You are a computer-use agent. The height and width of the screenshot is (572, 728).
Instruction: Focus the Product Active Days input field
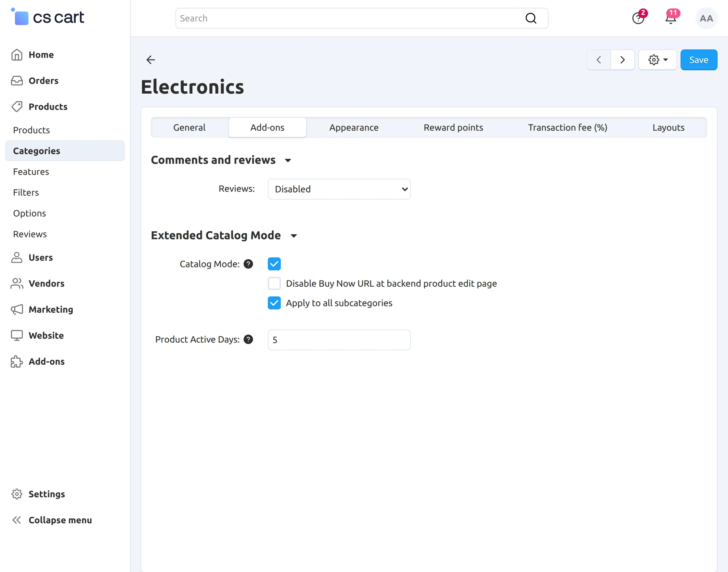[339, 340]
